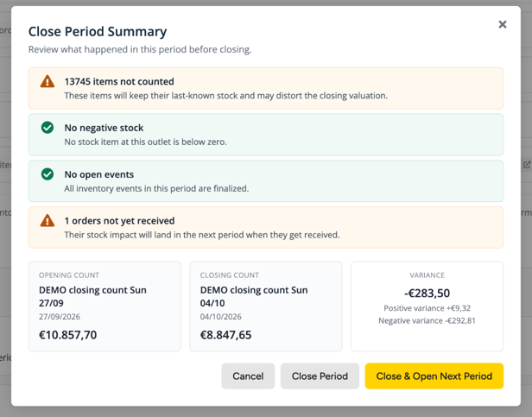
Task: Select '1 orders not yet received' heading
Action: [x=119, y=221]
